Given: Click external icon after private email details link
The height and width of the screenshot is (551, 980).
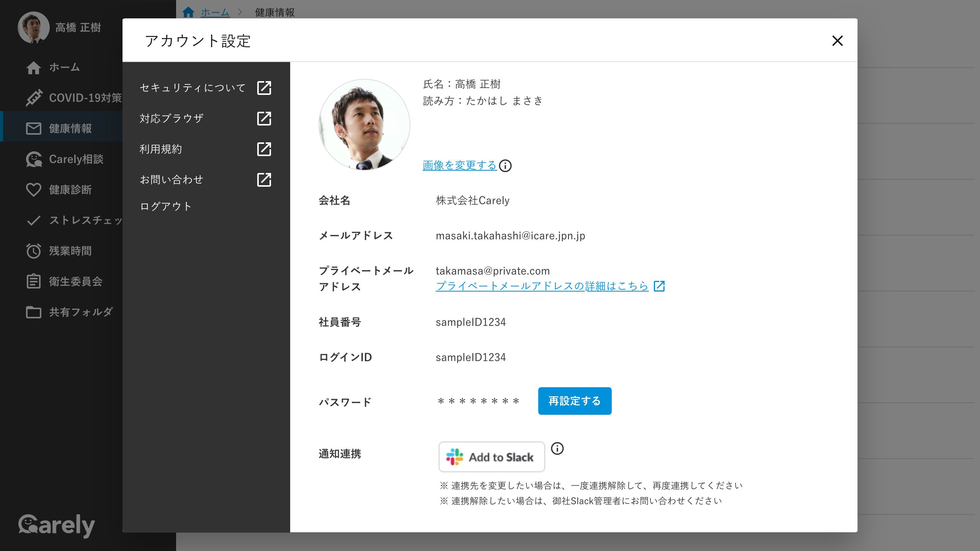Looking at the screenshot, I should point(659,286).
